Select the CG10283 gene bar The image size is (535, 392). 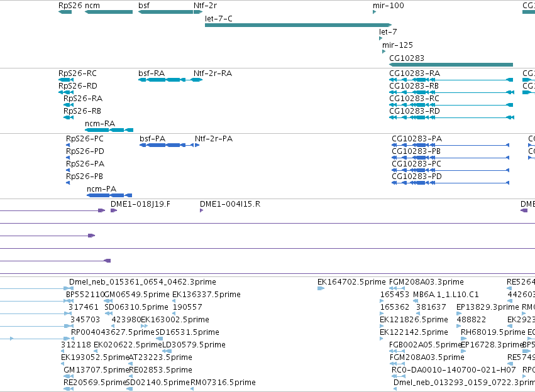(451, 65)
